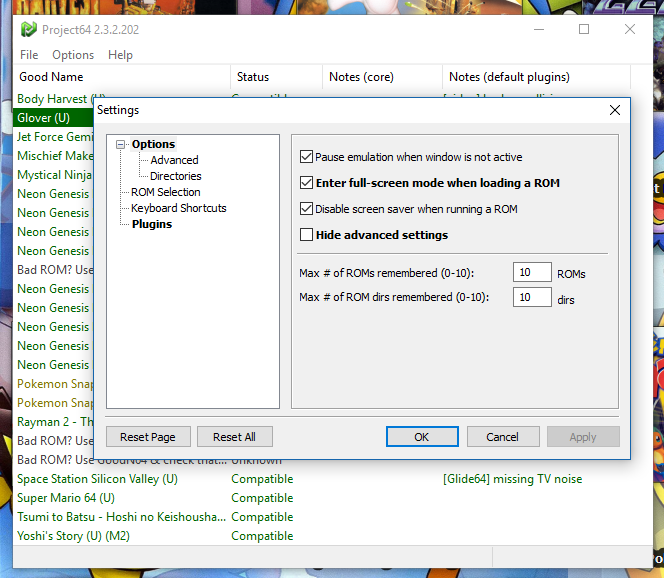Image resolution: width=664 pixels, height=578 pixels.
Task: Select Options in the settings tree
Action: (x=153, y=144)
